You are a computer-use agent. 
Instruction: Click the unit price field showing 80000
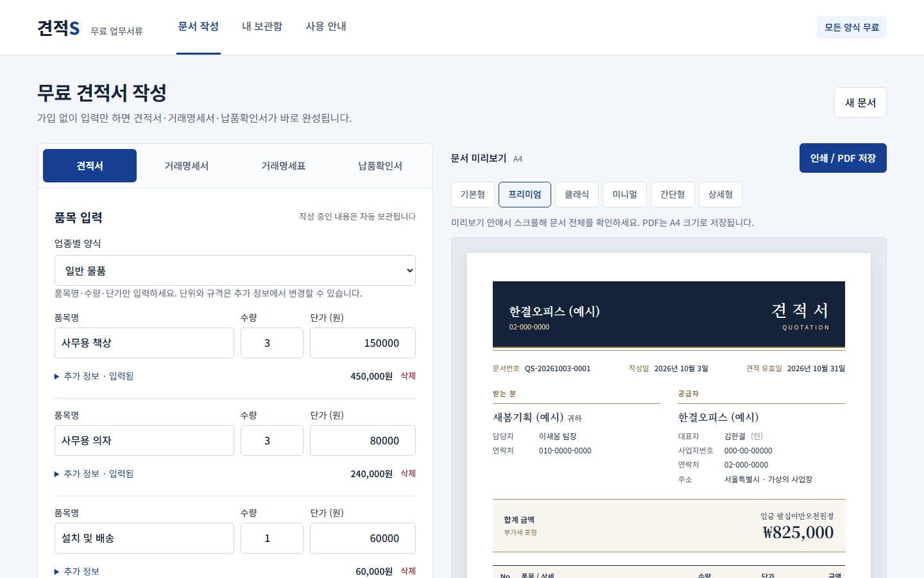click(363, 441)
